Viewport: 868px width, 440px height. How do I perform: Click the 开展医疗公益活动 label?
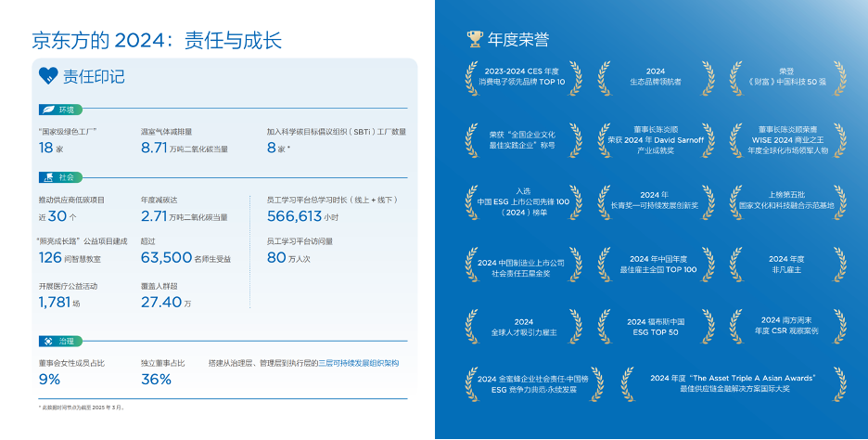pos(68,286)
